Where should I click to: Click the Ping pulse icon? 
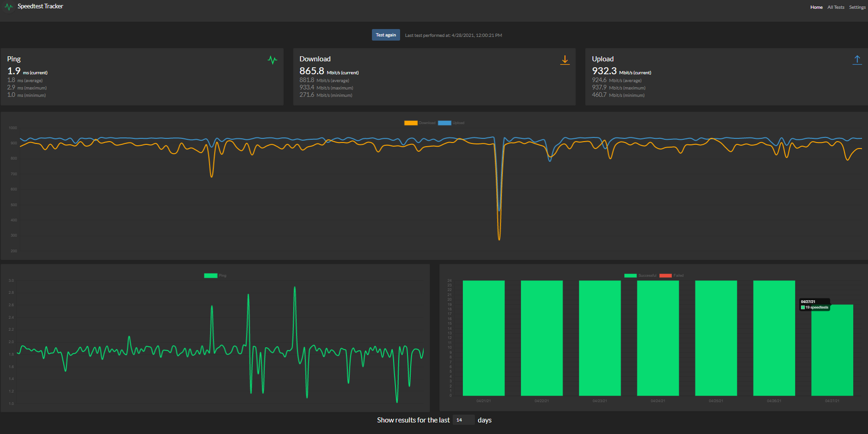[x=272, y=59]
